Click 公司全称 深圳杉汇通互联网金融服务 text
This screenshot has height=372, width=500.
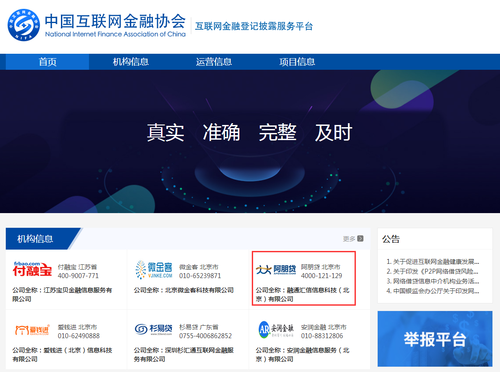click(184, 354)
